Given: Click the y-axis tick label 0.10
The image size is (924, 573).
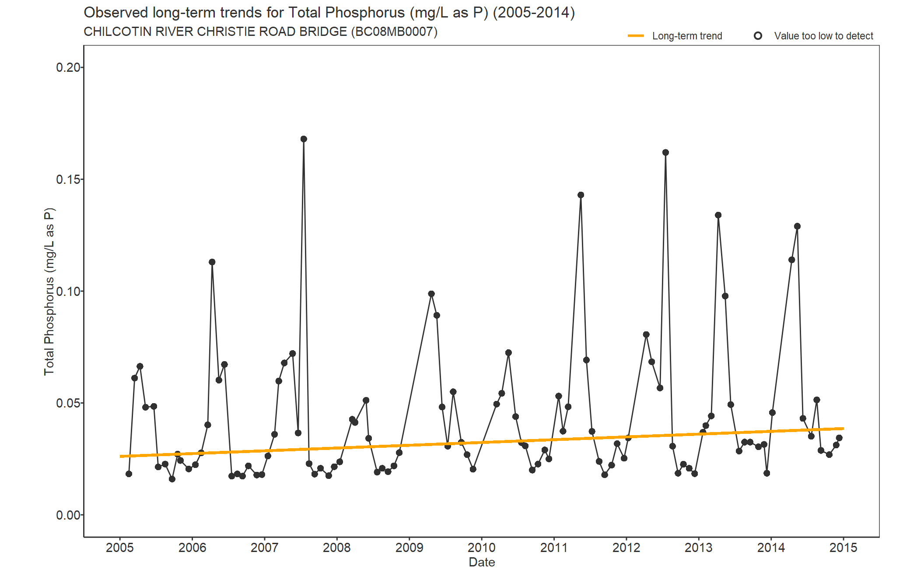Looking at the screenshot, I should [x=68, y=291].
